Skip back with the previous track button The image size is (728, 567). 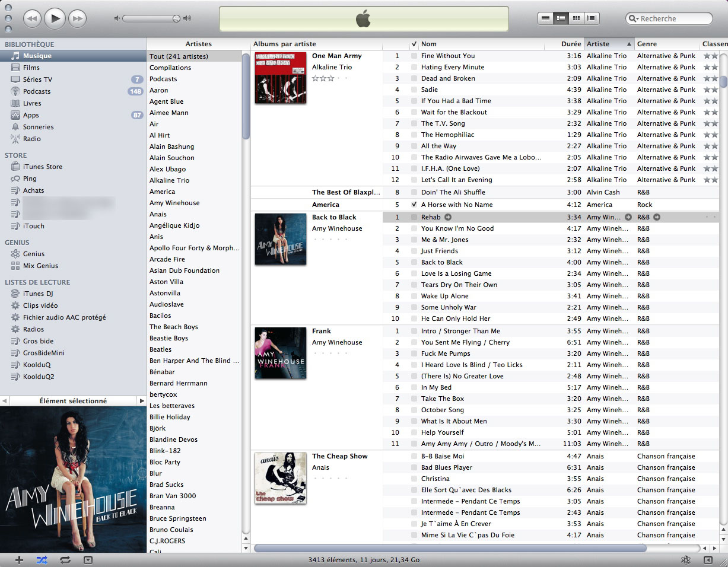click(x=32, y=19)
